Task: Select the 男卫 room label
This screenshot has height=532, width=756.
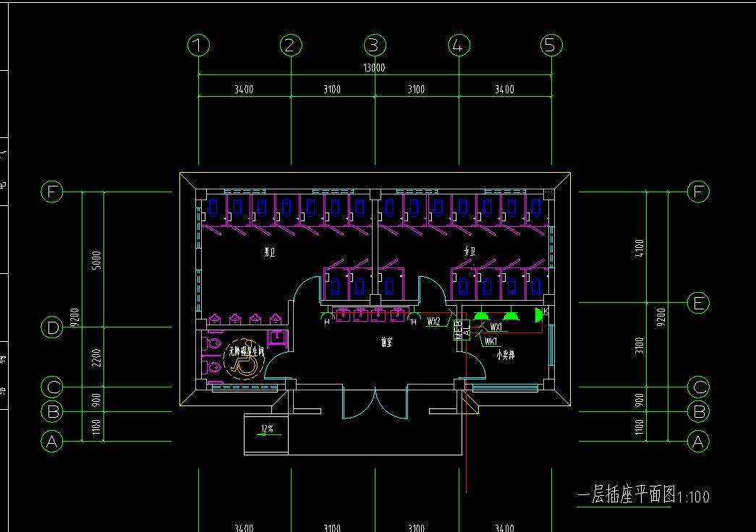Action: pyautogui.click(x=270, y=252)
